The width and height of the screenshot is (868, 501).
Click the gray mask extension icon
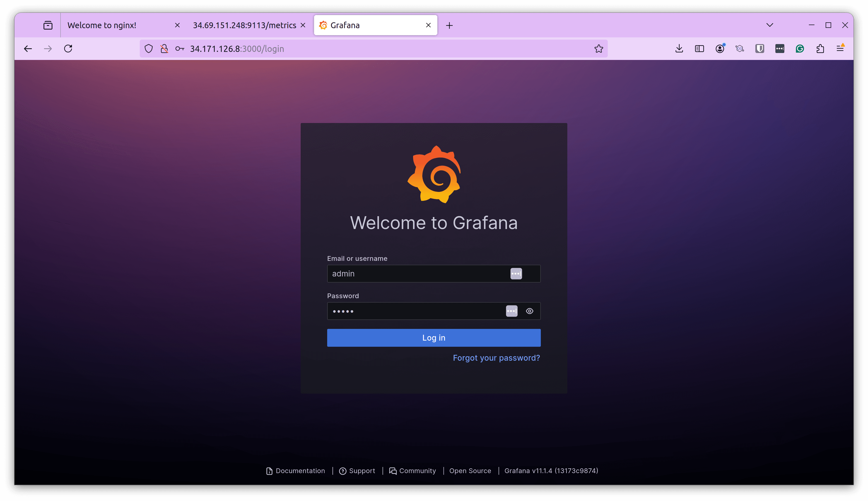pos(740,49)
